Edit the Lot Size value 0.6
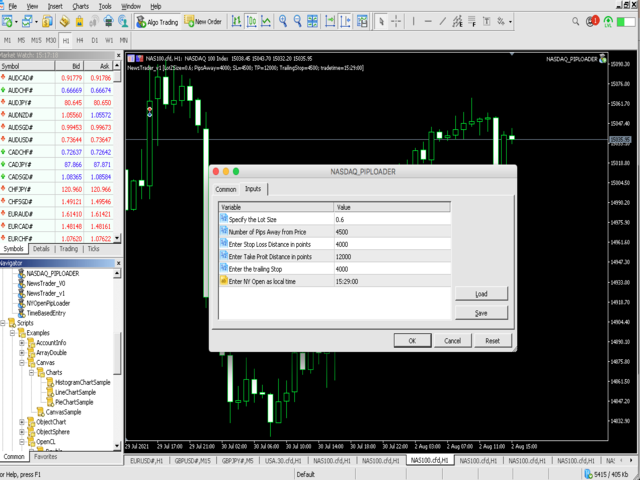Screen dimensions: 640x480 pyautogui.click(x=392, y=220)
